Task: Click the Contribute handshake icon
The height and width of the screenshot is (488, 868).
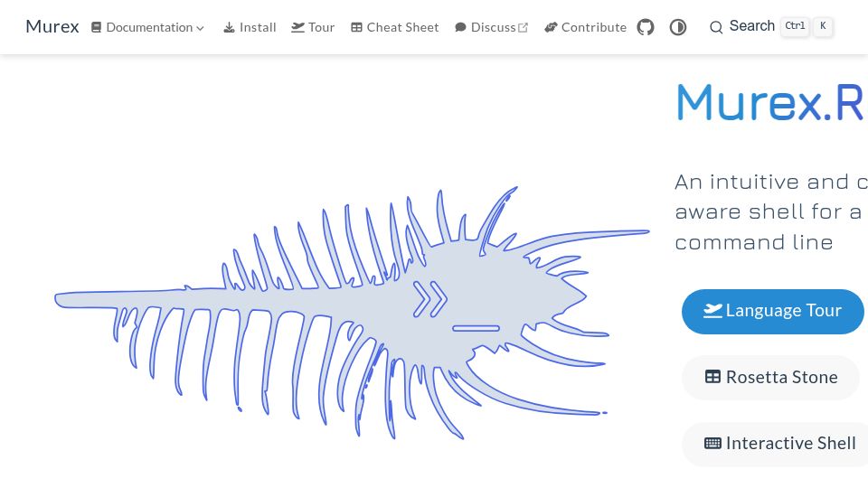Action: click(x=551, y=27)
